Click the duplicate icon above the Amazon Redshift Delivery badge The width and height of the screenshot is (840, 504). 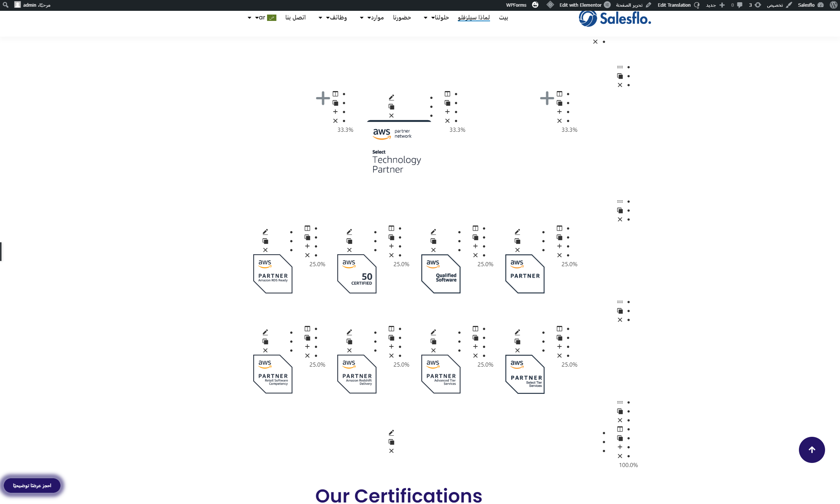tap(349, 341)
